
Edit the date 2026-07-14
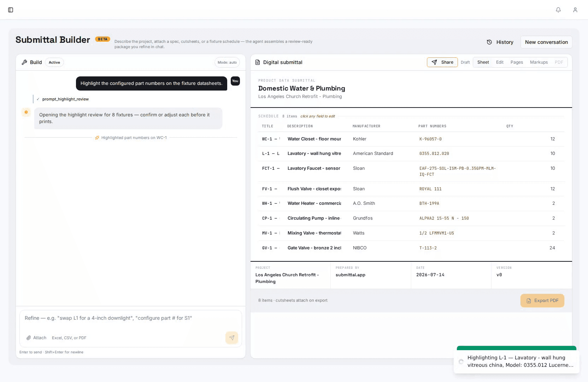tap(430, 275)
